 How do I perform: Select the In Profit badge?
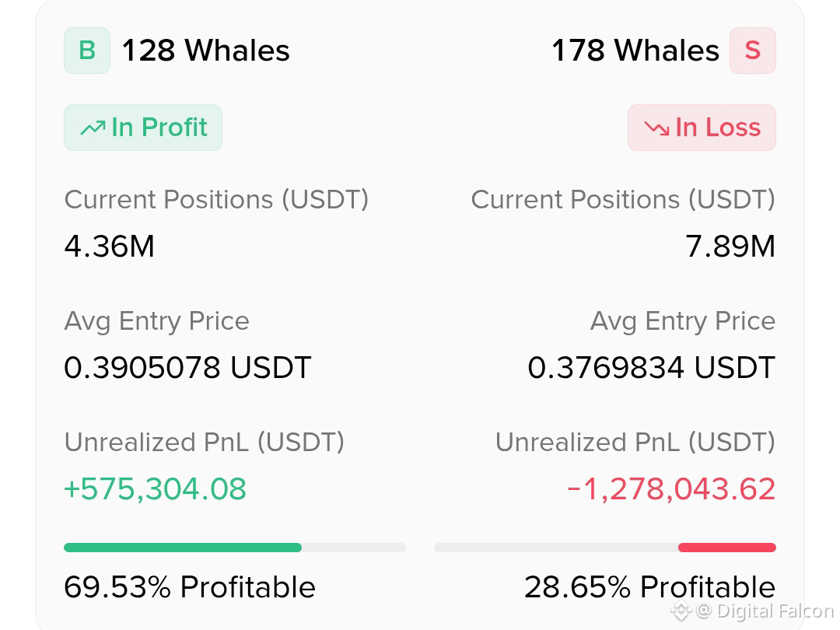pos(143,128)
